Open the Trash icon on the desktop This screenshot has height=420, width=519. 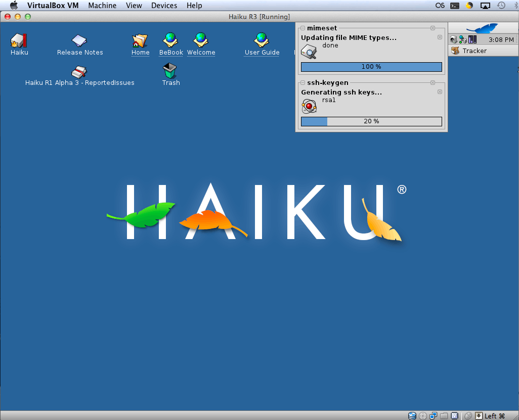(x=170, y=71)
